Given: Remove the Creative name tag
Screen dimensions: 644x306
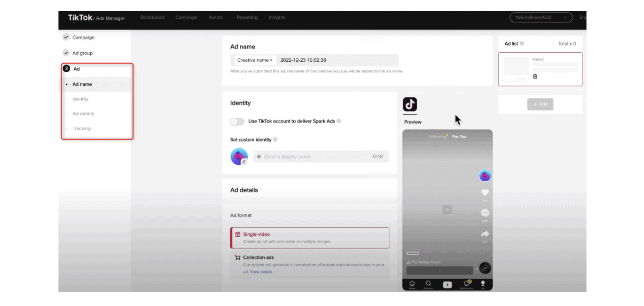Looking at the screenshot, I should 271,60.
